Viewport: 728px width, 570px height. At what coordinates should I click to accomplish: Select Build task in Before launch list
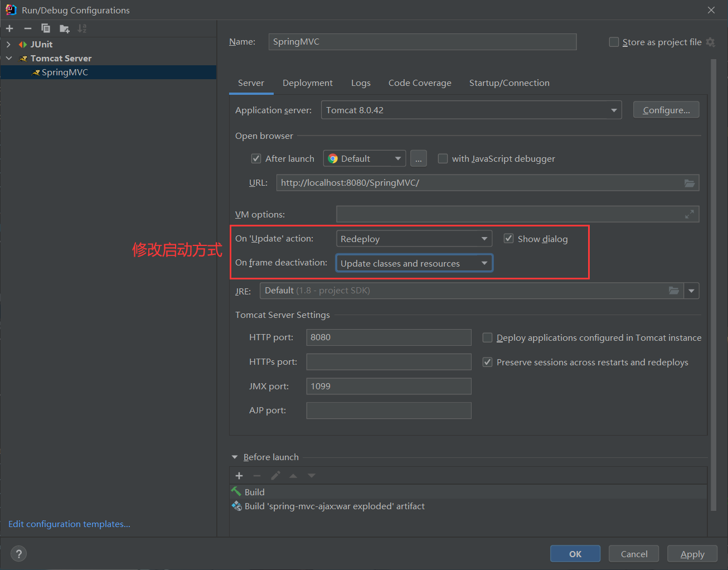pos(468,492)
